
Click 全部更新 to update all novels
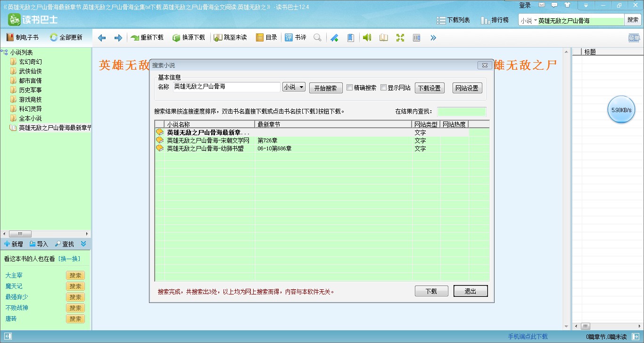point(66,37)
